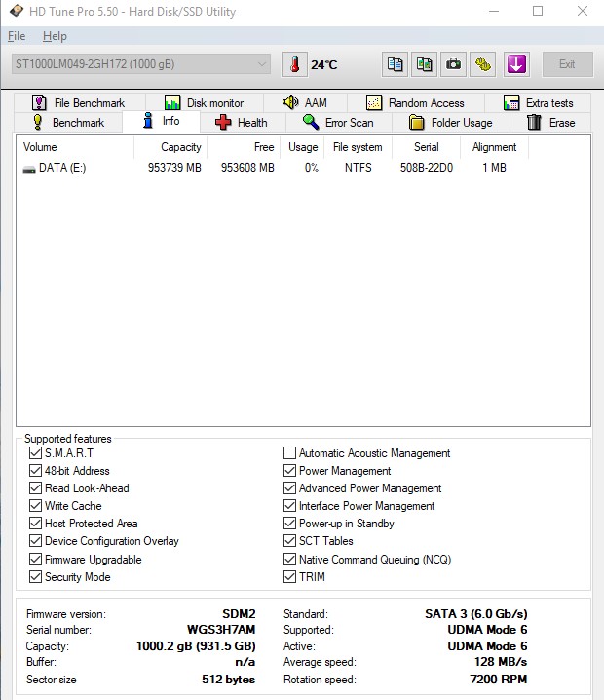The image size is (604, 700).
Task: Toggle the S.M.A.R.T checkbox
Action: pos(35,453)
